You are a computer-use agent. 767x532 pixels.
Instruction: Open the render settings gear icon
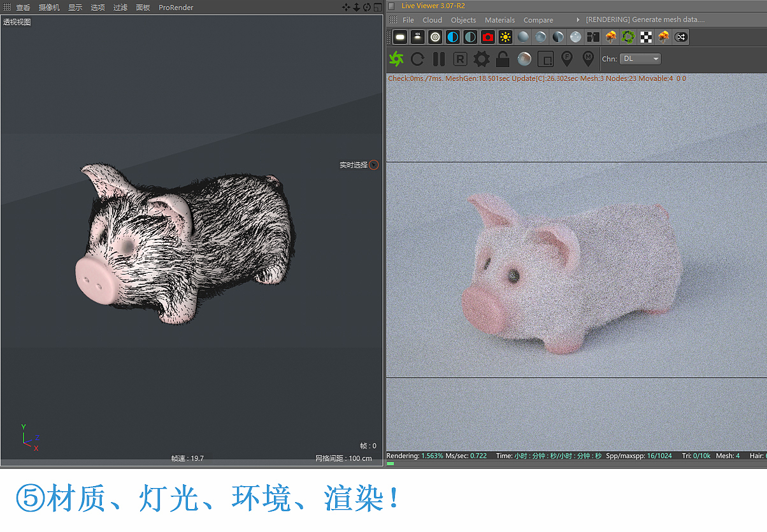(x=482, y=59)
